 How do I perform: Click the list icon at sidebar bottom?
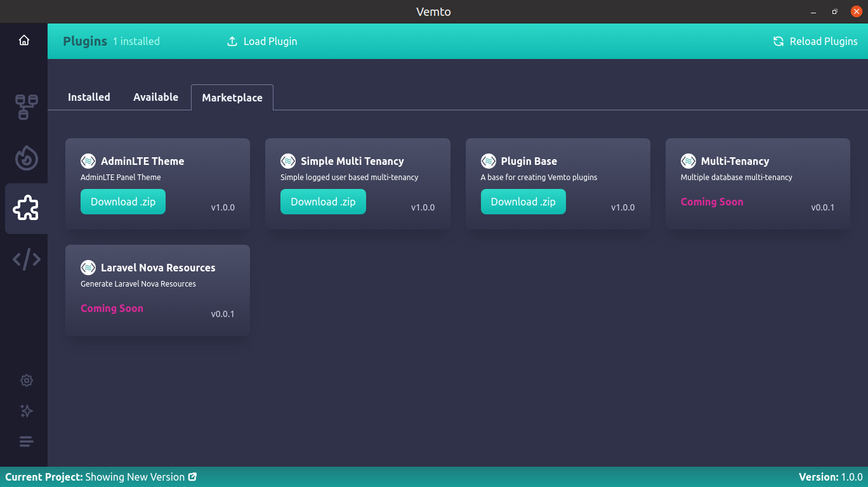point(26,441)
